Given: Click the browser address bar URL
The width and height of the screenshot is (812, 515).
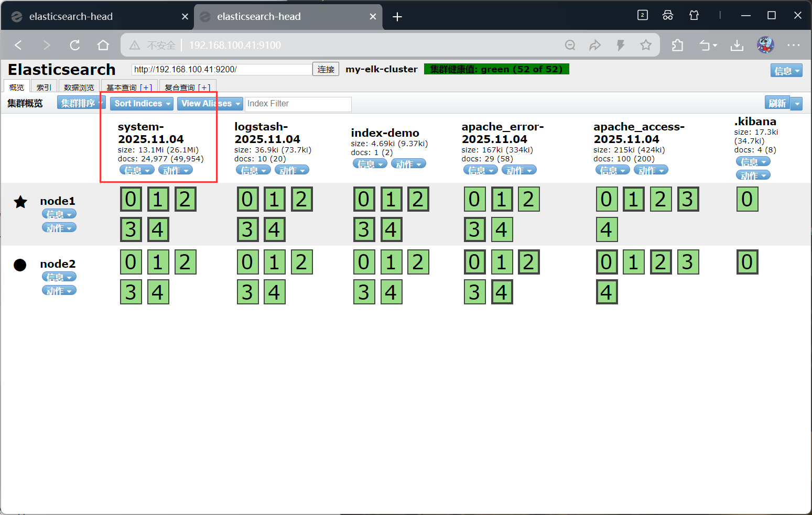Looking at the screenshot, I should point(235,45).
